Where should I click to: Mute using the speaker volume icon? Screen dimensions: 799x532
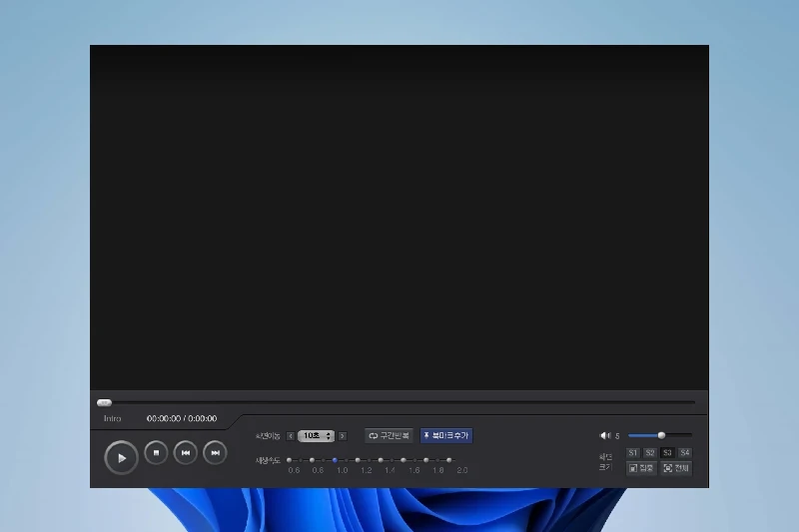point(604,435)
